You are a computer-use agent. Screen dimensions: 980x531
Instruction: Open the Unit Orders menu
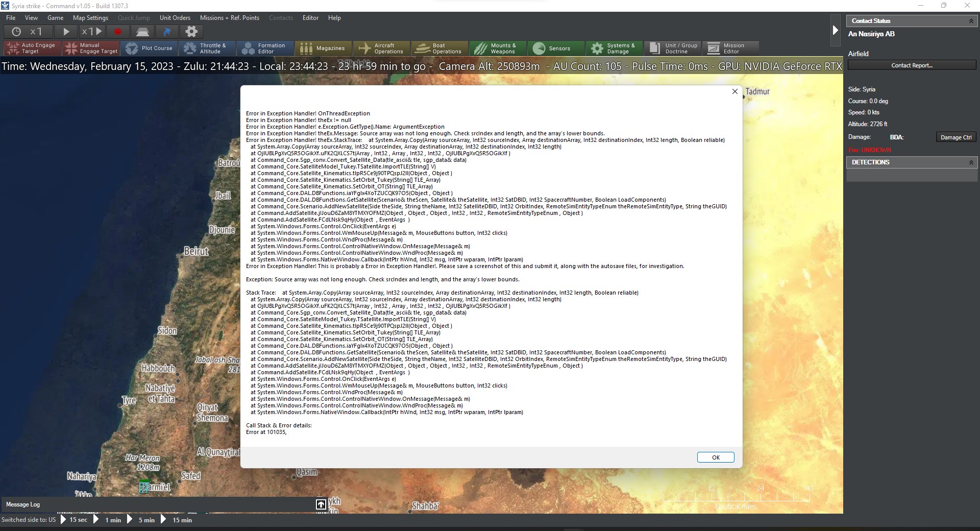[175, 18]
